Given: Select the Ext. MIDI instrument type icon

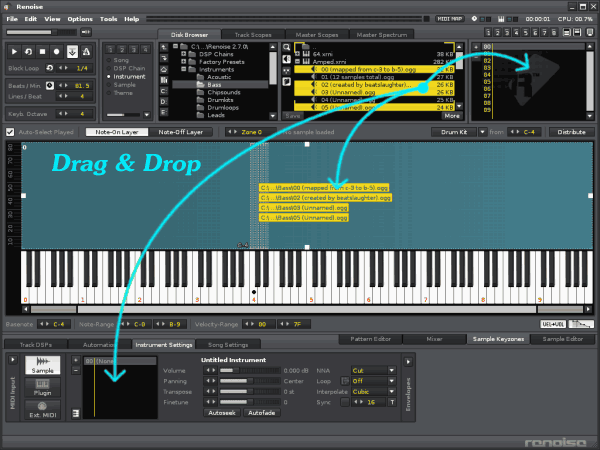Looking at the screenshot, I should coord(42,409).
